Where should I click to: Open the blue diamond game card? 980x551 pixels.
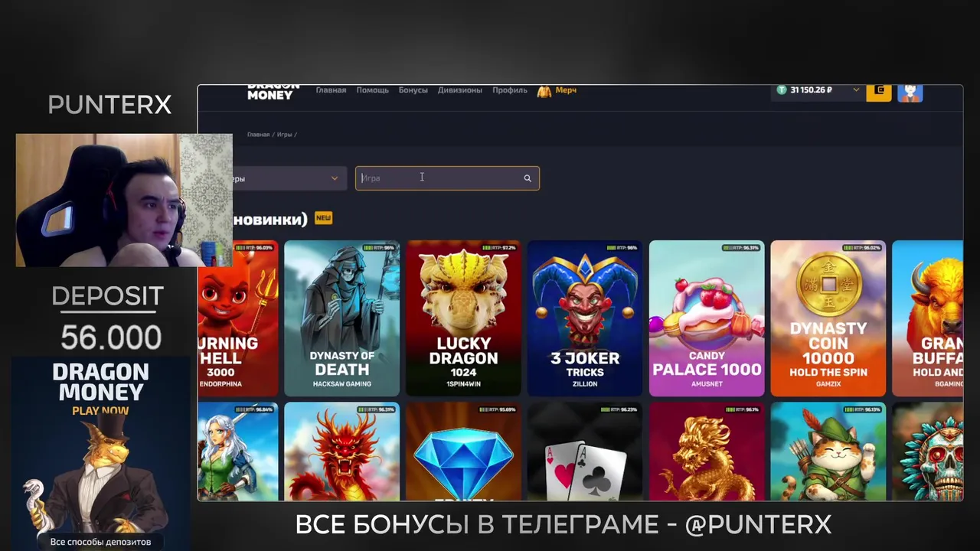[x=463, y=452]
